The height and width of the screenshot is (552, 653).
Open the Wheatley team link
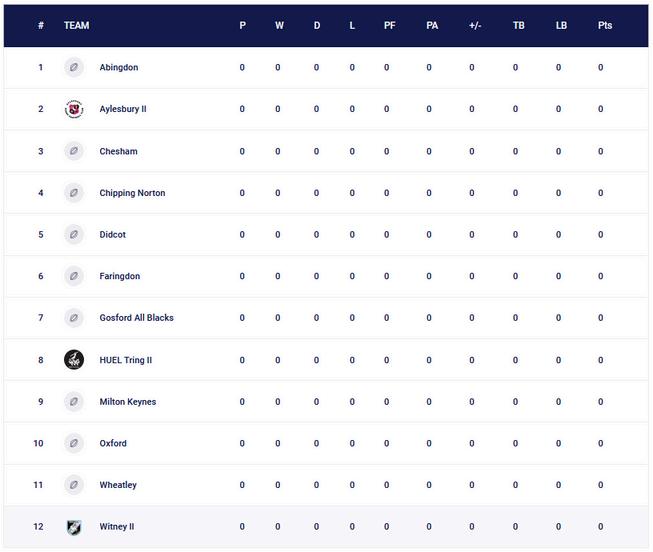[x=118, y=485]
